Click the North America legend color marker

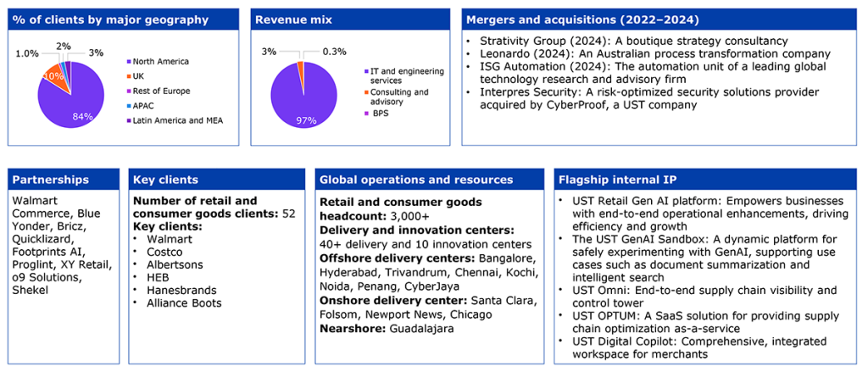click(129, 61)
